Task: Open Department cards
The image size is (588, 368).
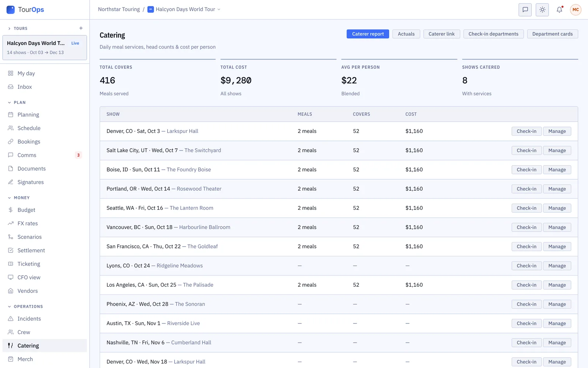Action: [x=552, y=34]
